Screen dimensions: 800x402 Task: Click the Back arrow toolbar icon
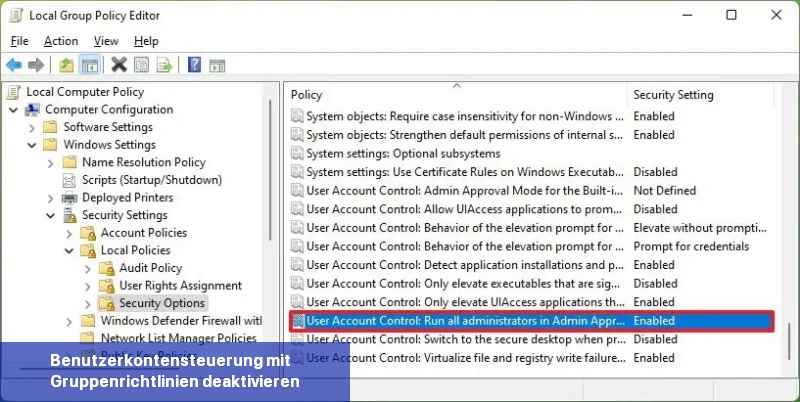tap(14, 66)
